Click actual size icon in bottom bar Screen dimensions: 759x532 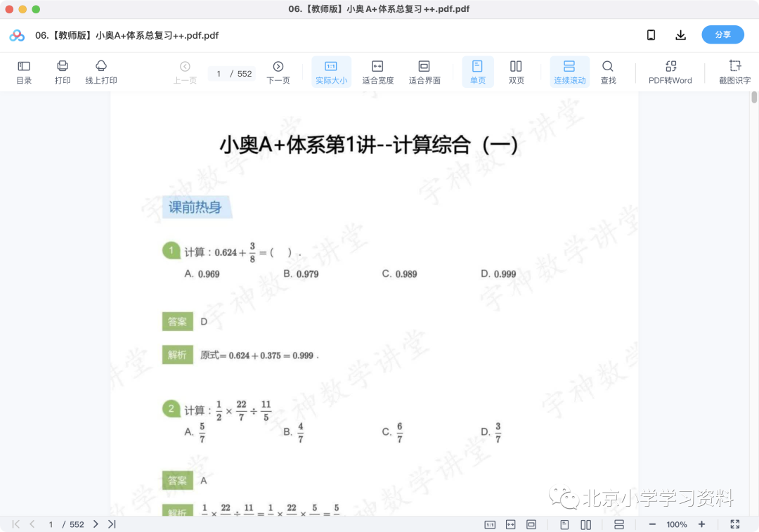490,525
